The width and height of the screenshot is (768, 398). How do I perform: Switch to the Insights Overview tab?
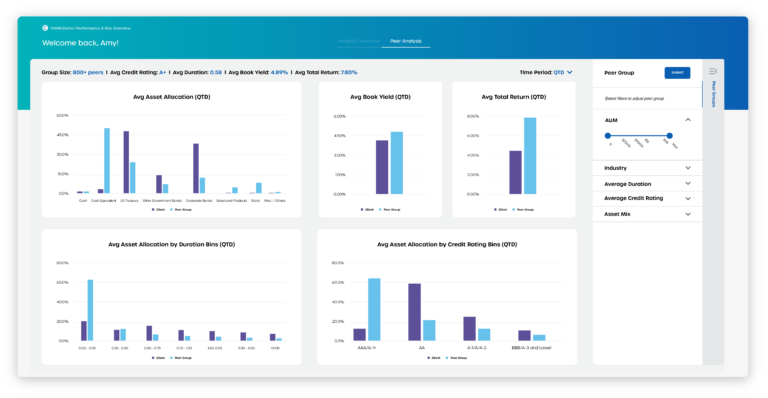coord(359,41)
